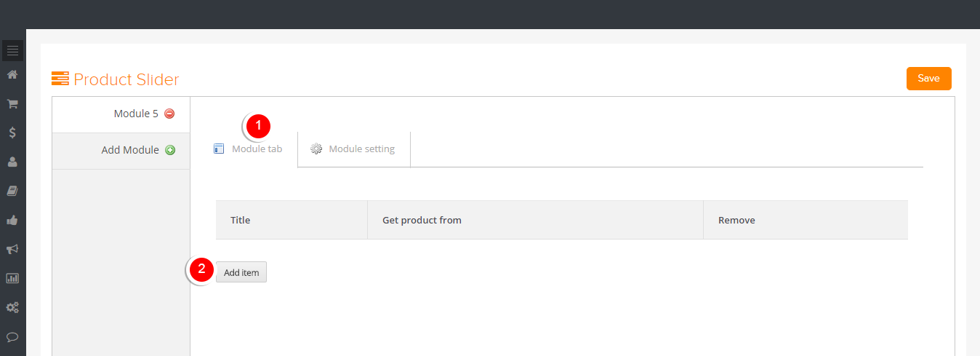The image size is (980, 356).
Task: Open the hamburger menu in the sidebar
Action: click(x=12, y=50)
